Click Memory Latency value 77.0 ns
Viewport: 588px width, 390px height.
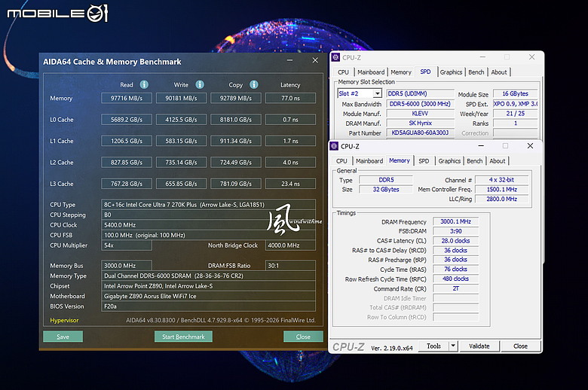(x=290, y=98)
